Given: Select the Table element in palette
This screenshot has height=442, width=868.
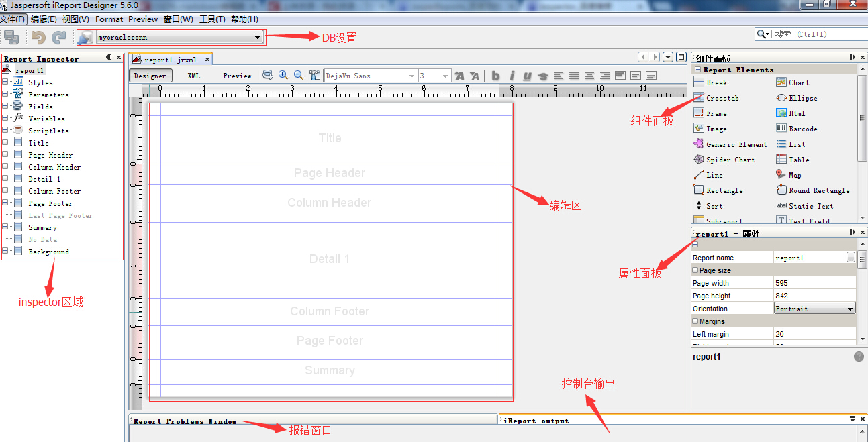Looking at the screenshot, I should 793,160.
